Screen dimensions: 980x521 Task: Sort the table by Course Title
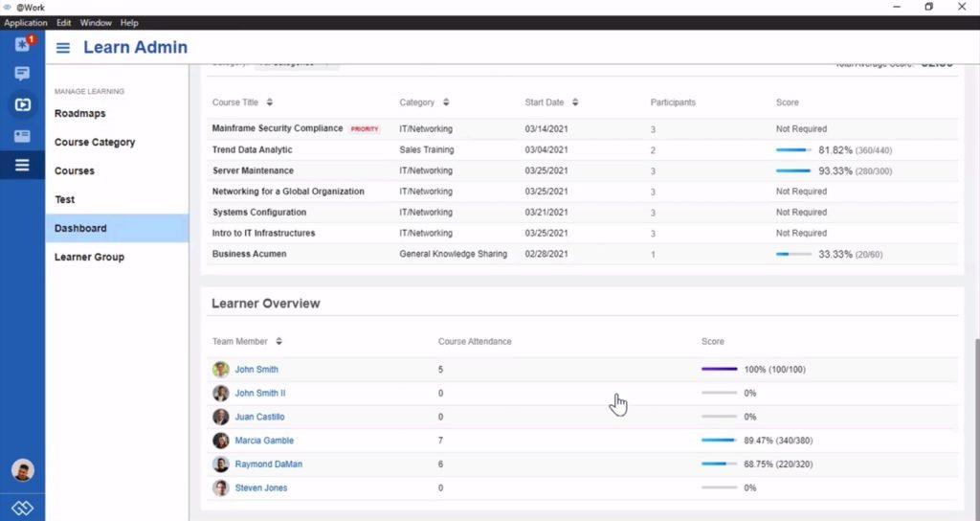[x=270, y=102]
